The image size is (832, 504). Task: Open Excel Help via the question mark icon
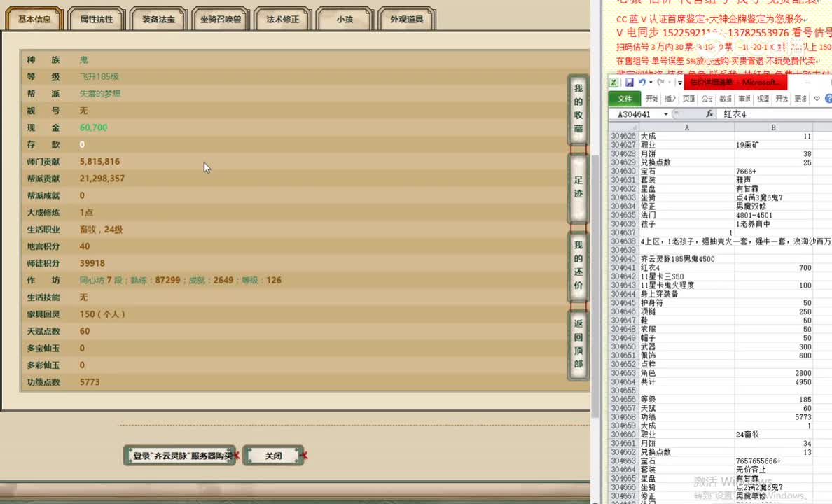(827, 99)
